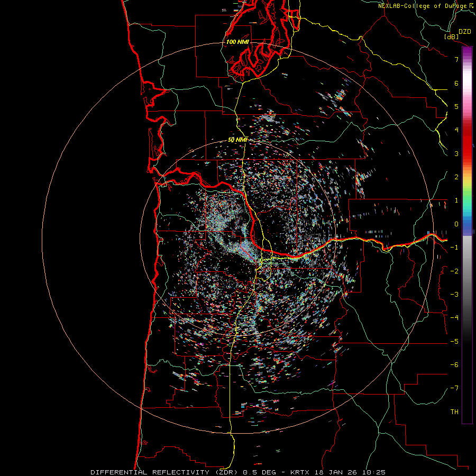Click the 6 dB value on the legend
Viewport: 476px width, 476px height.
456,83
